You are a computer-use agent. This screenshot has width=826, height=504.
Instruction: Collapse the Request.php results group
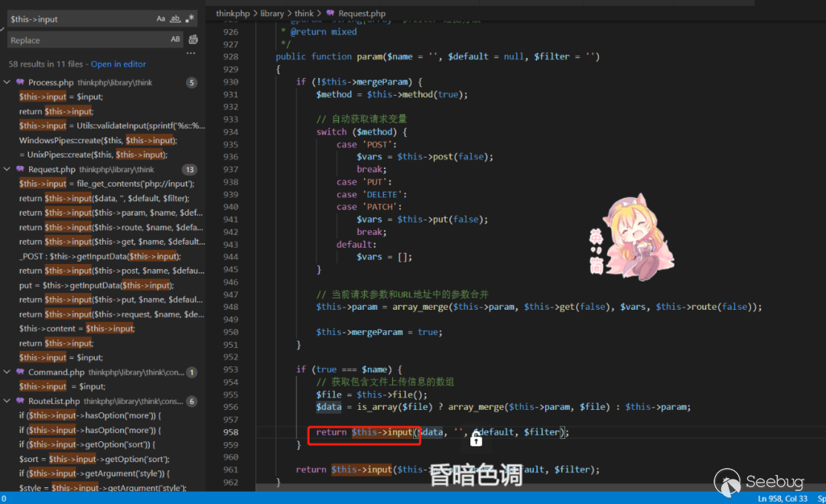pyautogui.click(x=7, y=170)
